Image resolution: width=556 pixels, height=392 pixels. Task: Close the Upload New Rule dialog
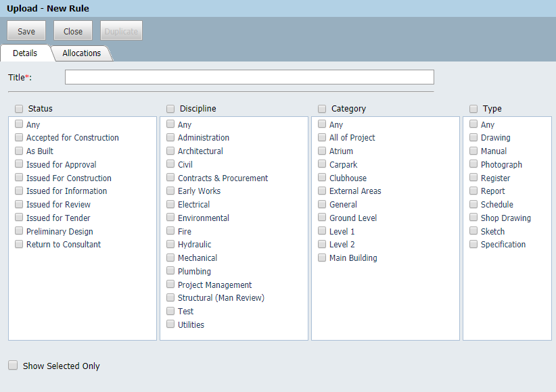point(72,31)
